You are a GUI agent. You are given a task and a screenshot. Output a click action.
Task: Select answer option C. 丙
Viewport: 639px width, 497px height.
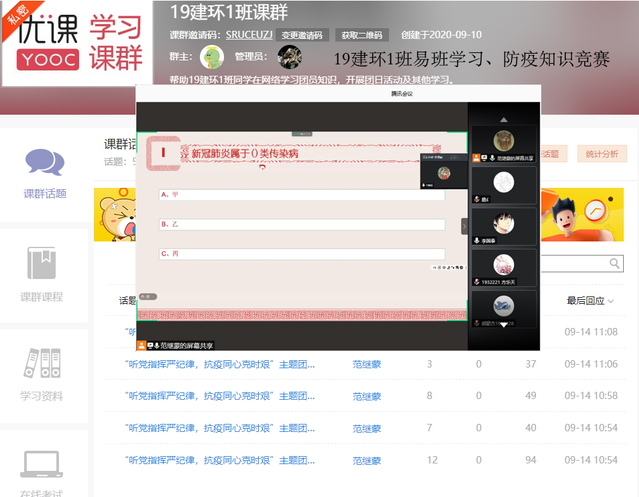click(300, 254)
